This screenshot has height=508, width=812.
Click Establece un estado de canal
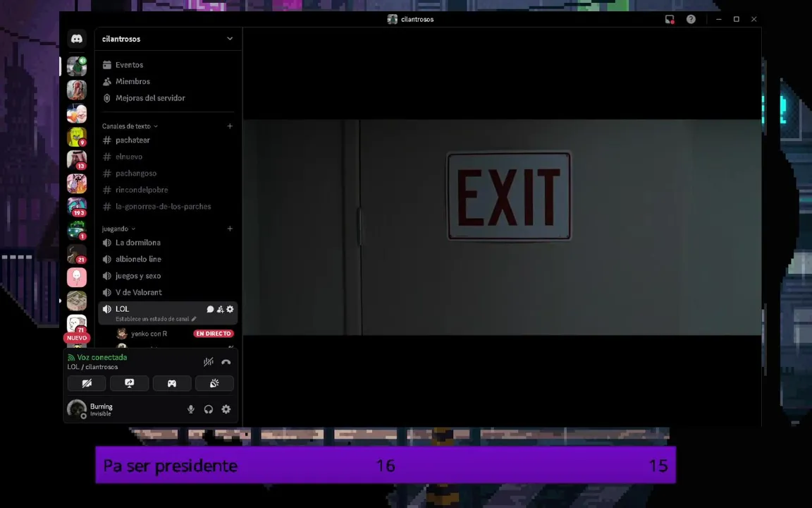coord(156,319)
